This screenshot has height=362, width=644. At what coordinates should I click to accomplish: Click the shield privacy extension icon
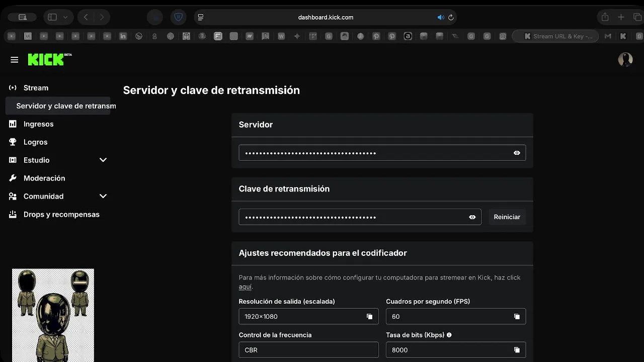[178, 17]
